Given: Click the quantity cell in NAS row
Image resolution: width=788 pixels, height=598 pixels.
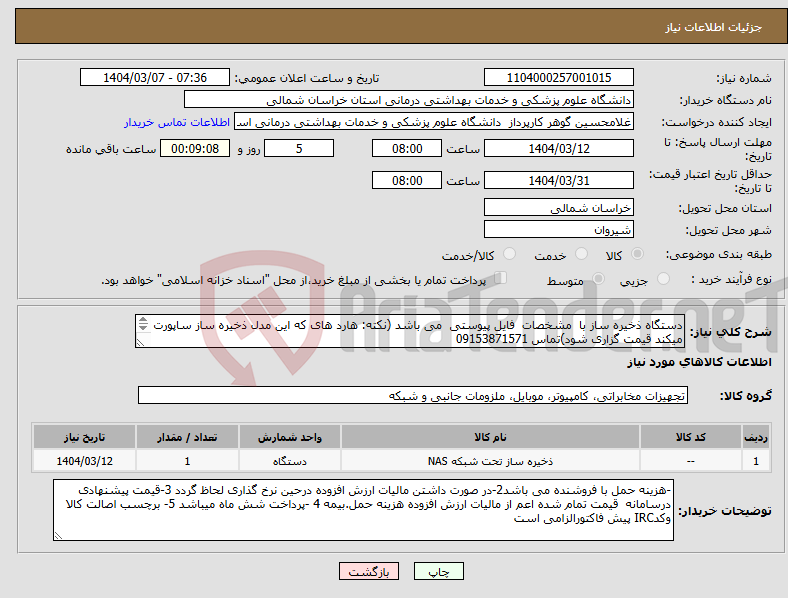Looking at the screenshot, I should 187,461.
